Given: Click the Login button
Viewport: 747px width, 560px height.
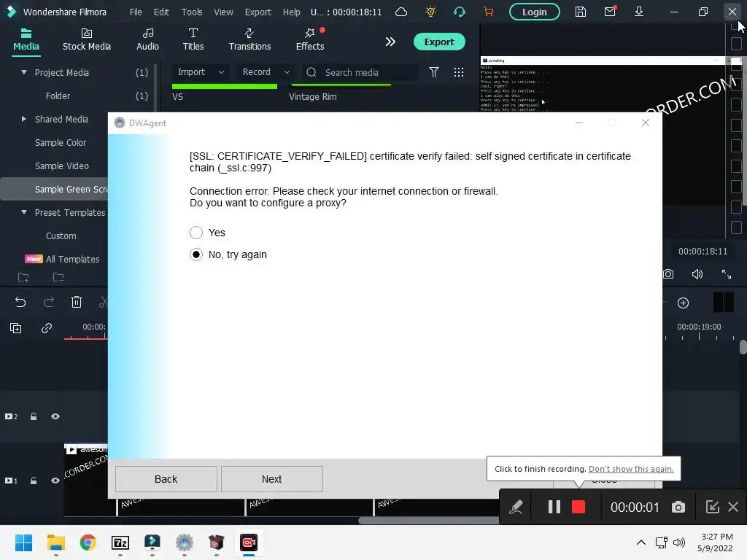Looking at the screenshot, I should [534, 12].
